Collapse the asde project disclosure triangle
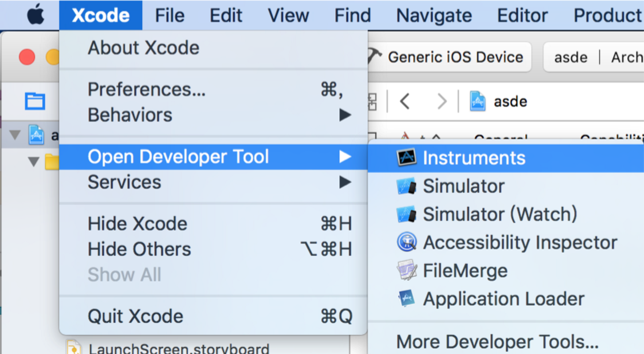 coord(15,135)
